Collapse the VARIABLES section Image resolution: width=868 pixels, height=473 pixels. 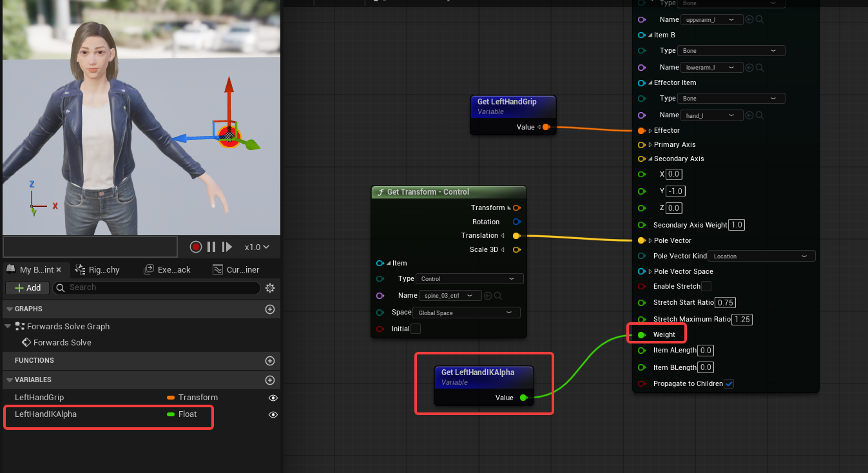pyautogui.click(x=10, y=380)
